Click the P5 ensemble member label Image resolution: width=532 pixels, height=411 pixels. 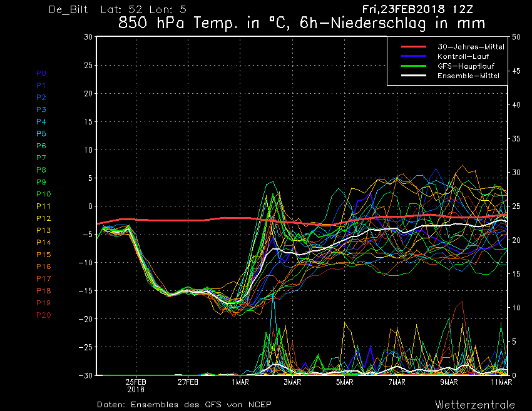[41, 134]
